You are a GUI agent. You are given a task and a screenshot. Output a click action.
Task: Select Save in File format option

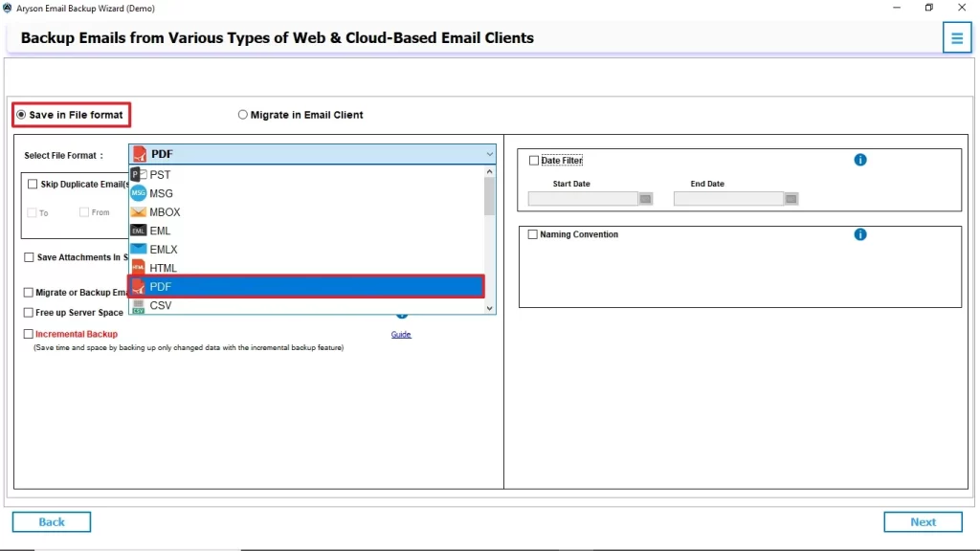69,115
